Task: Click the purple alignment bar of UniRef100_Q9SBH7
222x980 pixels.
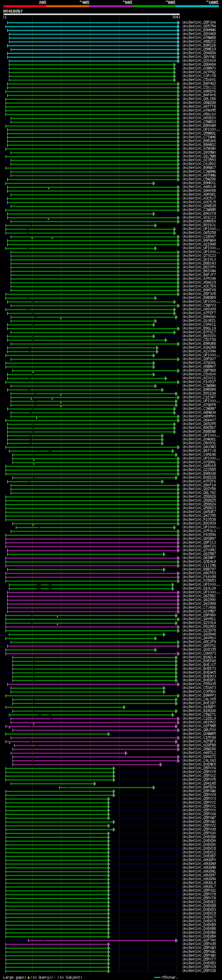Action: coord(93,539)
